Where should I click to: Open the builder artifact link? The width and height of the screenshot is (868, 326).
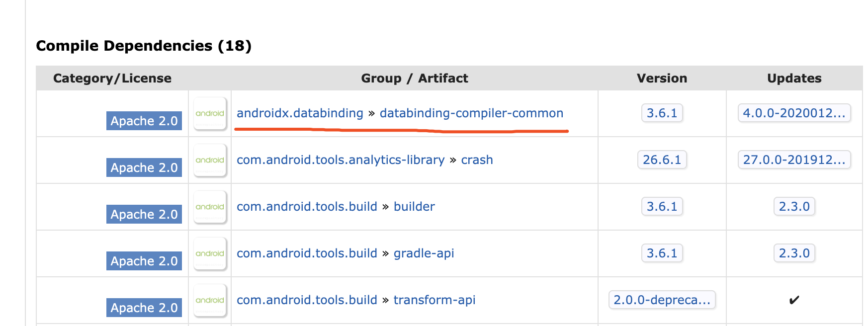point(414,207)
